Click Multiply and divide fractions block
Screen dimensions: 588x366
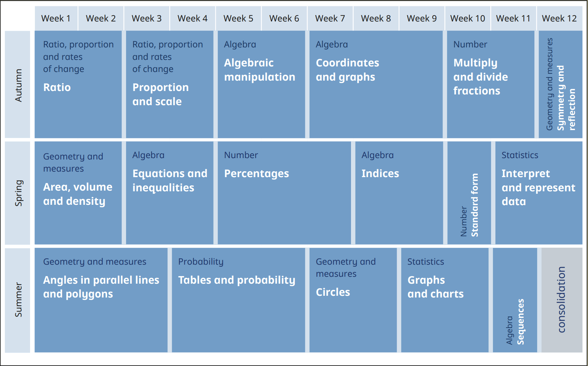click(x=491, y=85)
